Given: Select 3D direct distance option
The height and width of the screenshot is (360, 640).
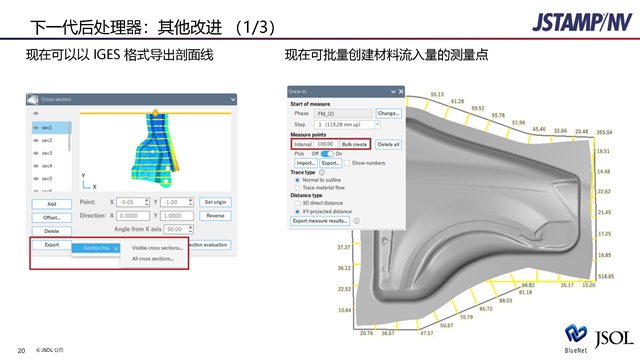Looking at the screenshot, I should (297, 203).
